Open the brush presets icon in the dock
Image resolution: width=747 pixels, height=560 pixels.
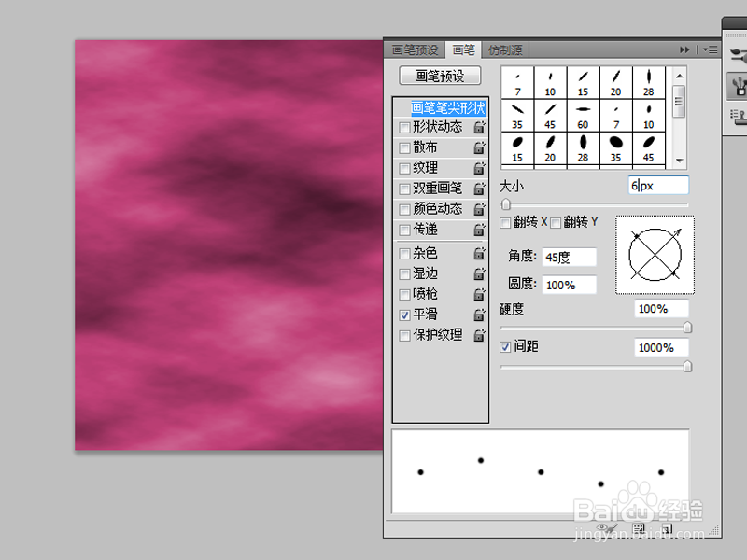739,55
